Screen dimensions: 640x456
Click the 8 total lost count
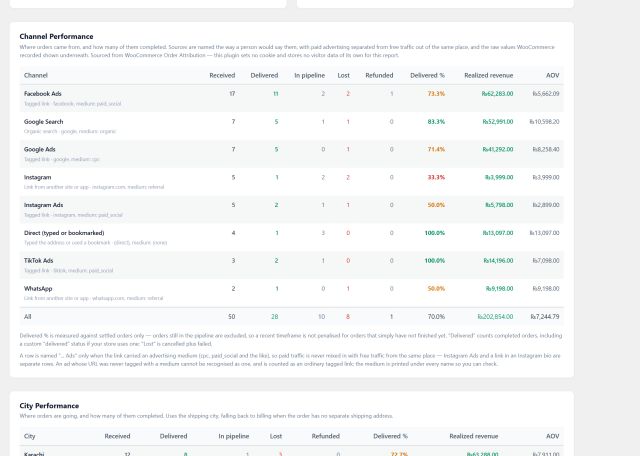pyautogui.click(x=348, y=316)
